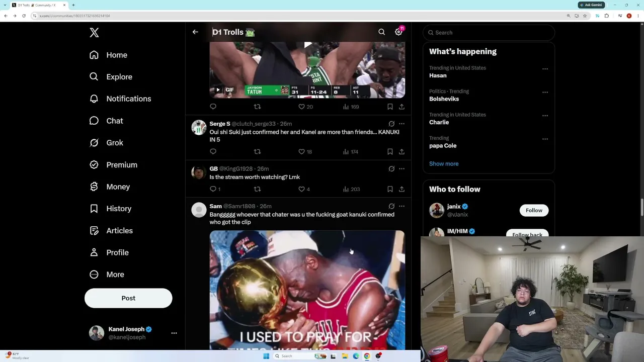This screenshot has width=644, height=362.
Task: View analytics for GB's post
Action: click(351, 189)
